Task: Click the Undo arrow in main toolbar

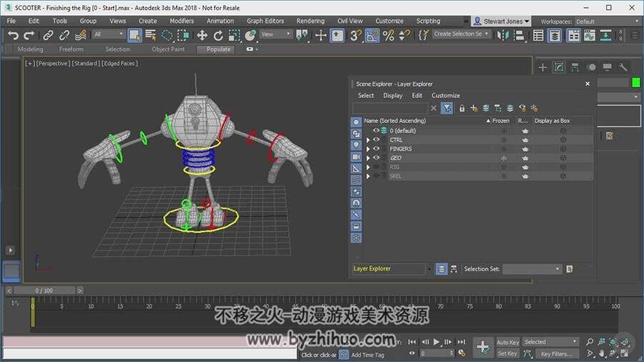Action: click(x=13, y=36)
